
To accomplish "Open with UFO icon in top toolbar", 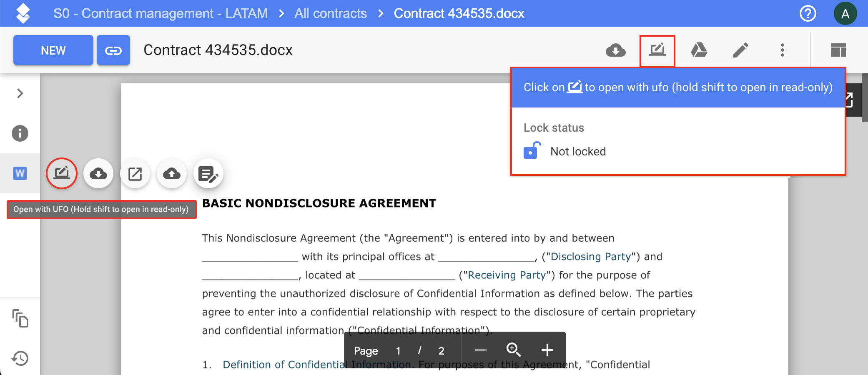I will tap(657, 50).
